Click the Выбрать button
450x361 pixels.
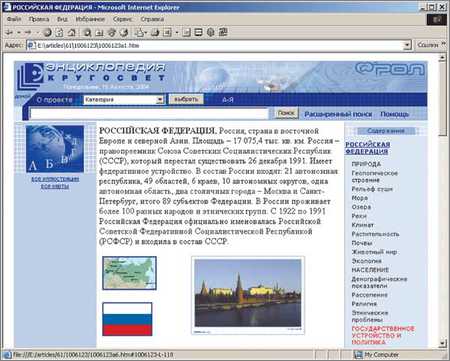[x=186, y=99]
